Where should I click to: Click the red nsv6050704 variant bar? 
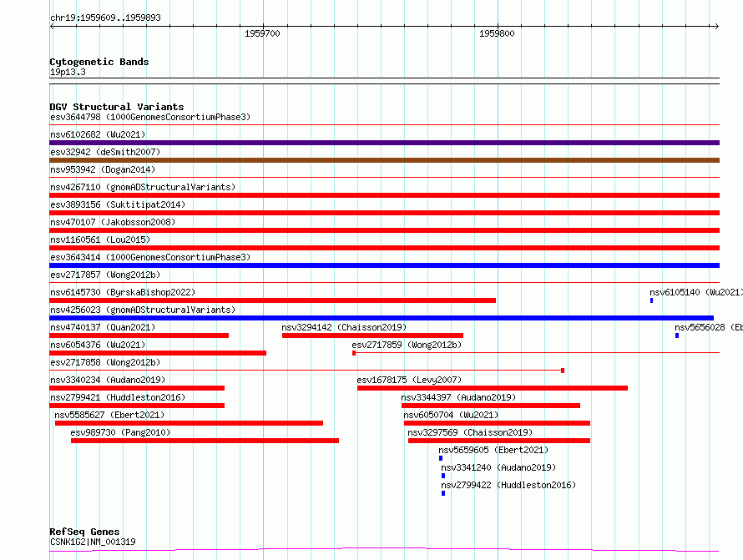[497, 423]
